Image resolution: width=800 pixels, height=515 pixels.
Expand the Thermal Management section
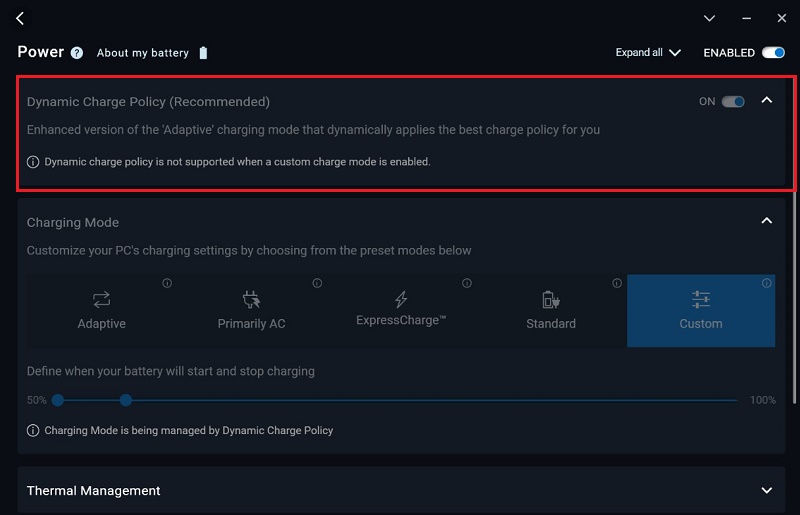pos(767,490)
